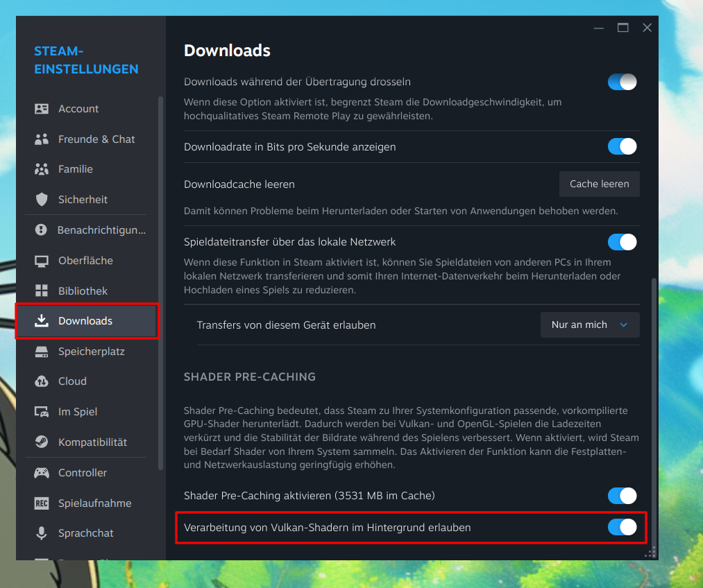Click the 'Downloadcache leeren' label

pyautogui.click(x=239, y=184)
